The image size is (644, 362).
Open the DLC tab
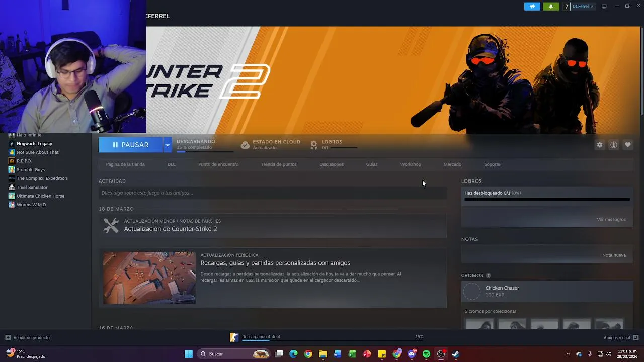[x=172, y=164]
